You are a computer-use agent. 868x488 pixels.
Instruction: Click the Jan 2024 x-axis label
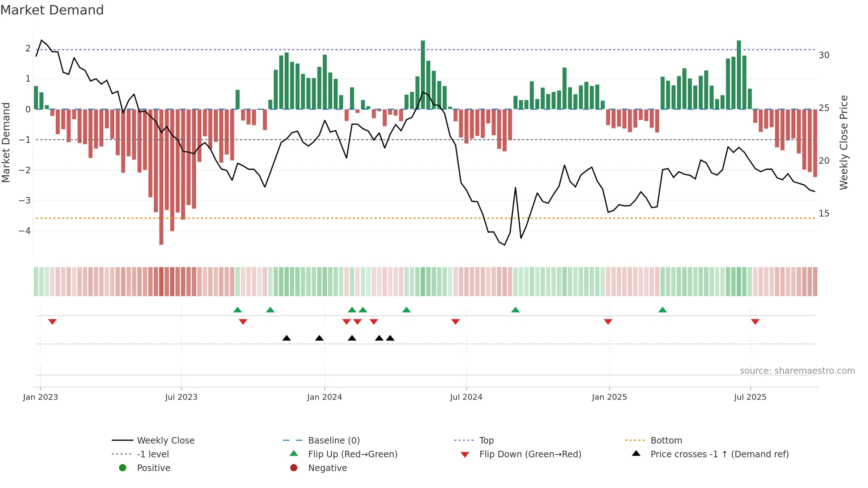(325, 397)
